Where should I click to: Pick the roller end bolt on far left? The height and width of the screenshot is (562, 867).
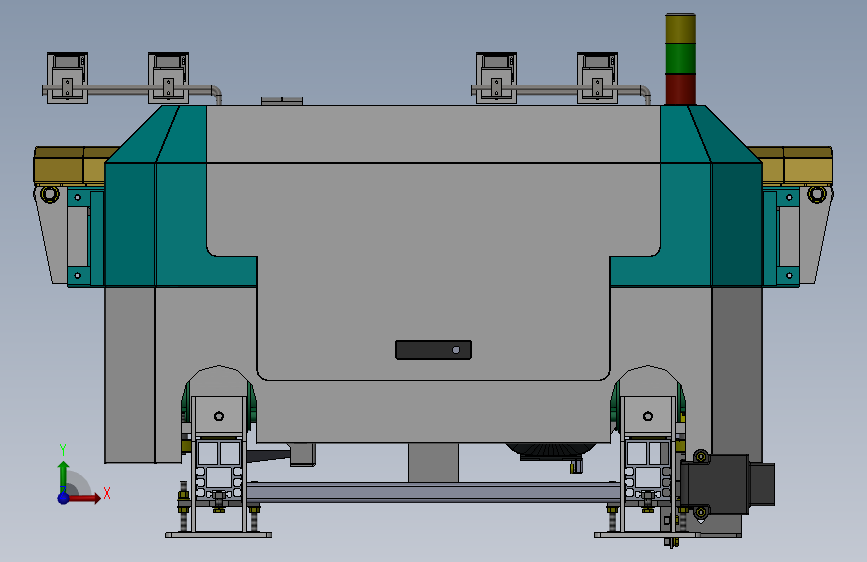click(50, 194)
